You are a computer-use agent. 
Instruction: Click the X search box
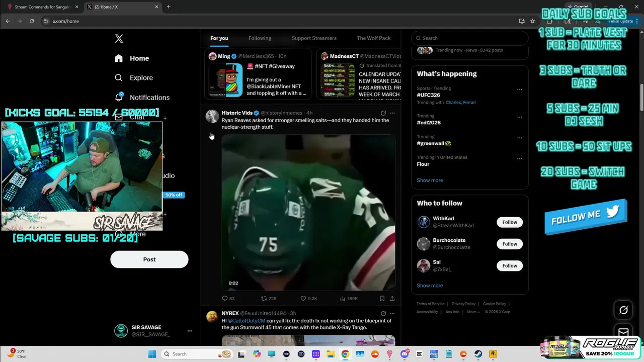[x=470, y=38]
